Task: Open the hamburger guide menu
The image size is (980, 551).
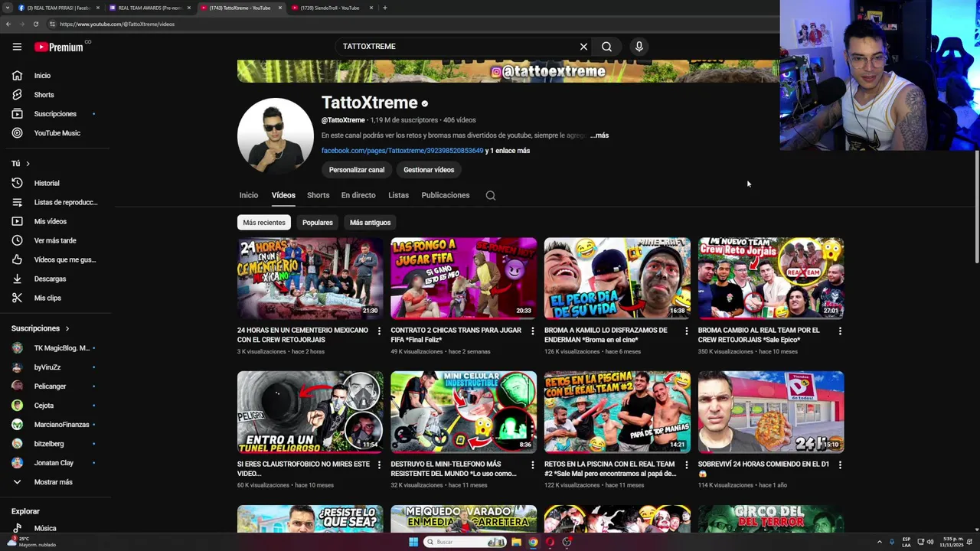Action: [x=17, y=47]
